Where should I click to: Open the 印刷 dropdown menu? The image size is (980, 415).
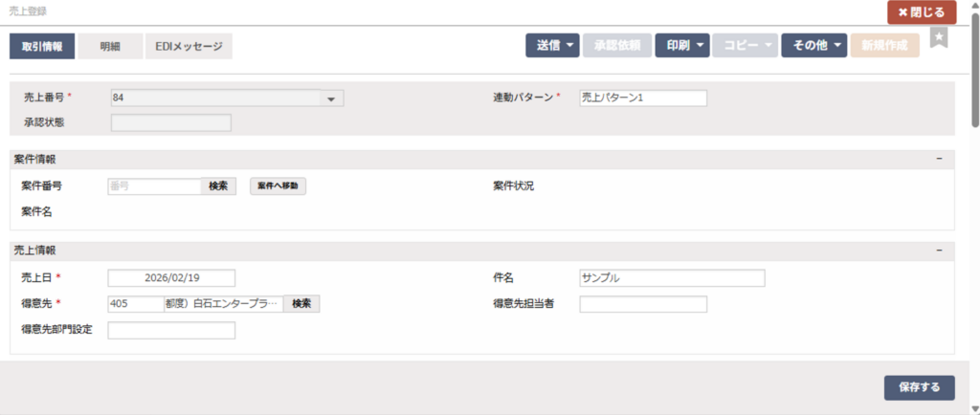click(x=681, y=45)
